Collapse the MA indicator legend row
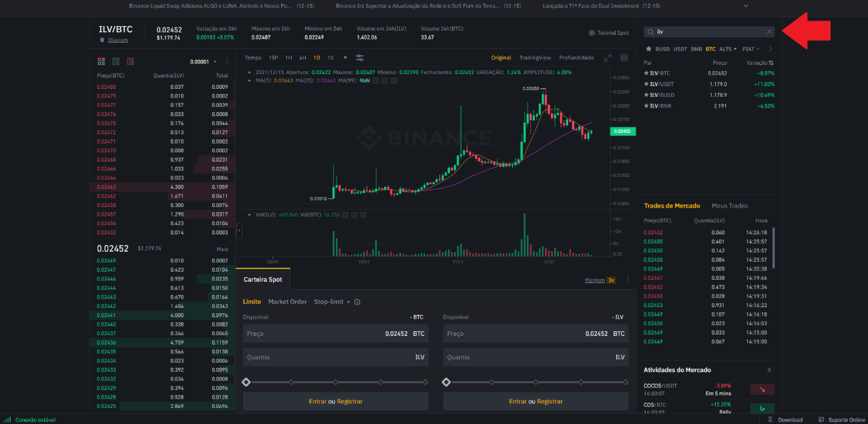868x424 pixels. [249, 80]
